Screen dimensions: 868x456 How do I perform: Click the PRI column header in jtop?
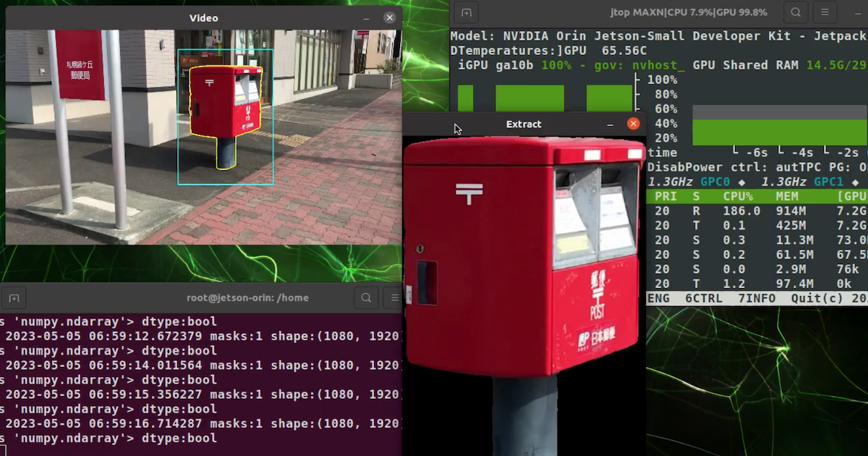point(665,196)
